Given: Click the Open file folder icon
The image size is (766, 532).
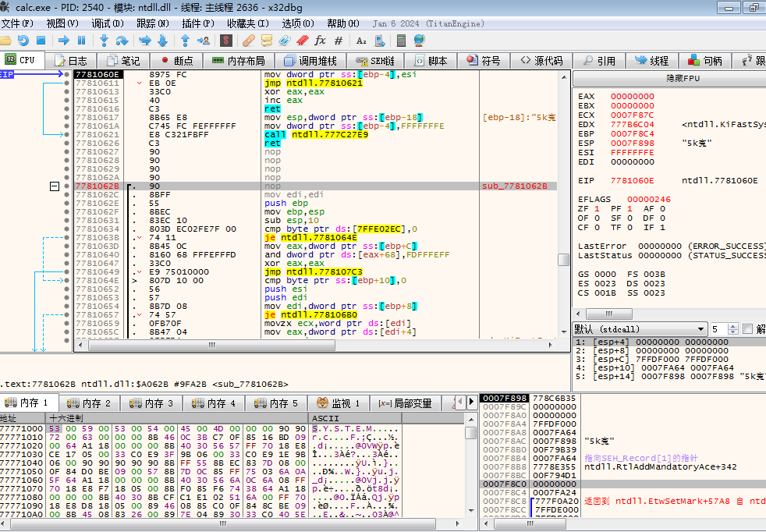Looking at the screenshot, I should (x=6, y=41).
